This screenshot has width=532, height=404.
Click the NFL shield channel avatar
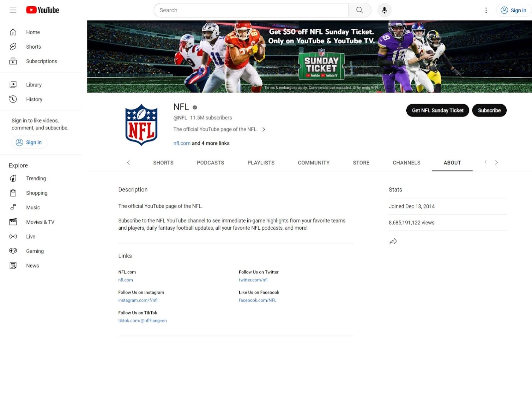click(141, 125)
